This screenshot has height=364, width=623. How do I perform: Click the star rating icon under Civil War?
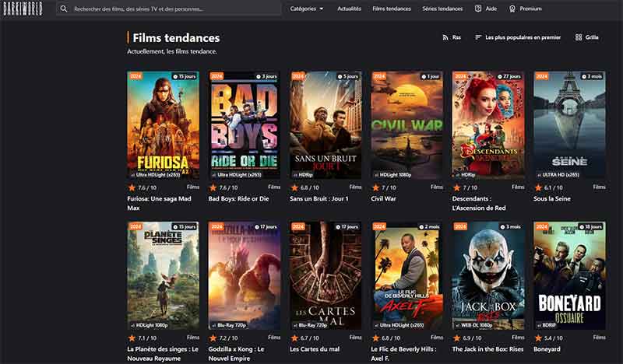tap(375, 187)
